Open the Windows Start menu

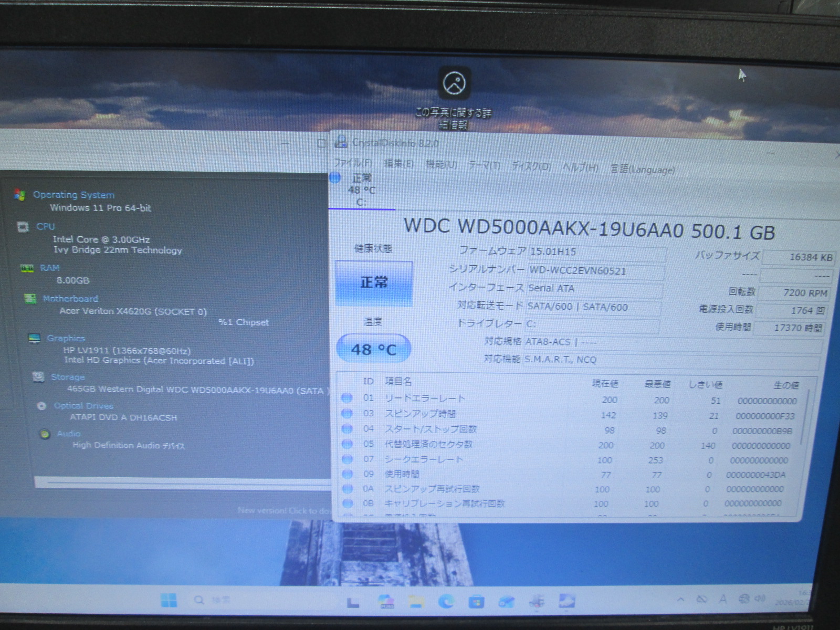point(169,600)
